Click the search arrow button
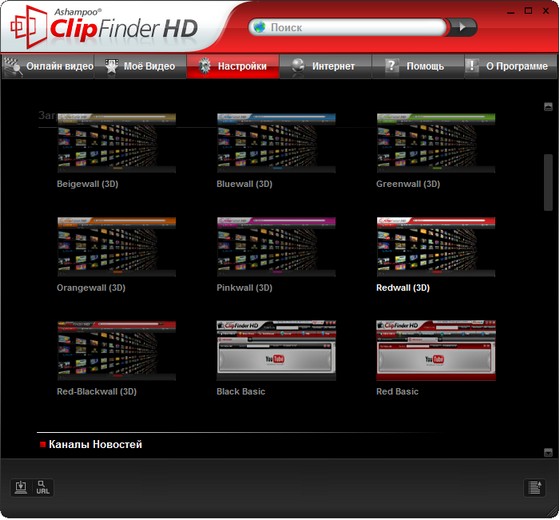 (x=462, y=27)
